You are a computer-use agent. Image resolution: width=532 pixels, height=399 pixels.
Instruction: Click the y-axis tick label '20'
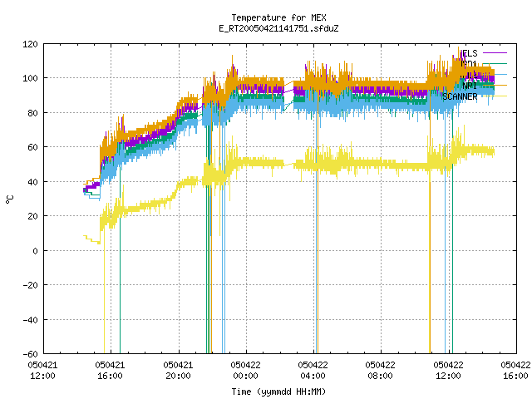pyautogui.click(x=32, y=216)
